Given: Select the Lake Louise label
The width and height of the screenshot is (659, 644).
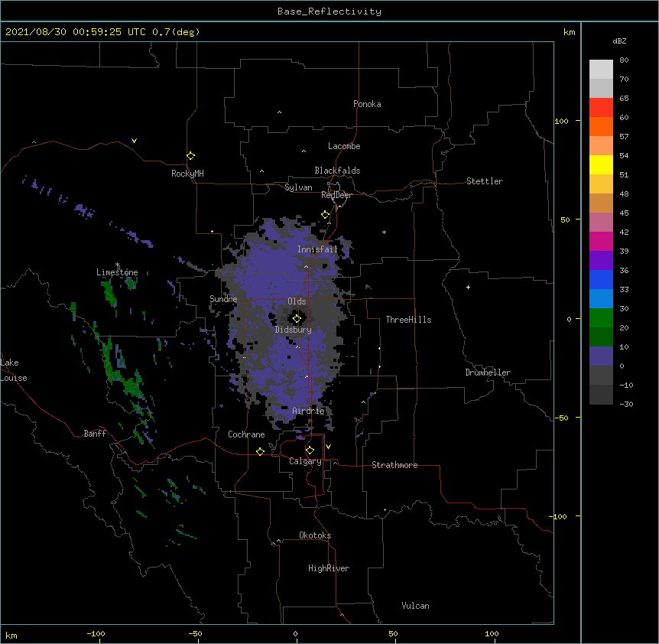Looking at the screenshot, I should [13, 370].
